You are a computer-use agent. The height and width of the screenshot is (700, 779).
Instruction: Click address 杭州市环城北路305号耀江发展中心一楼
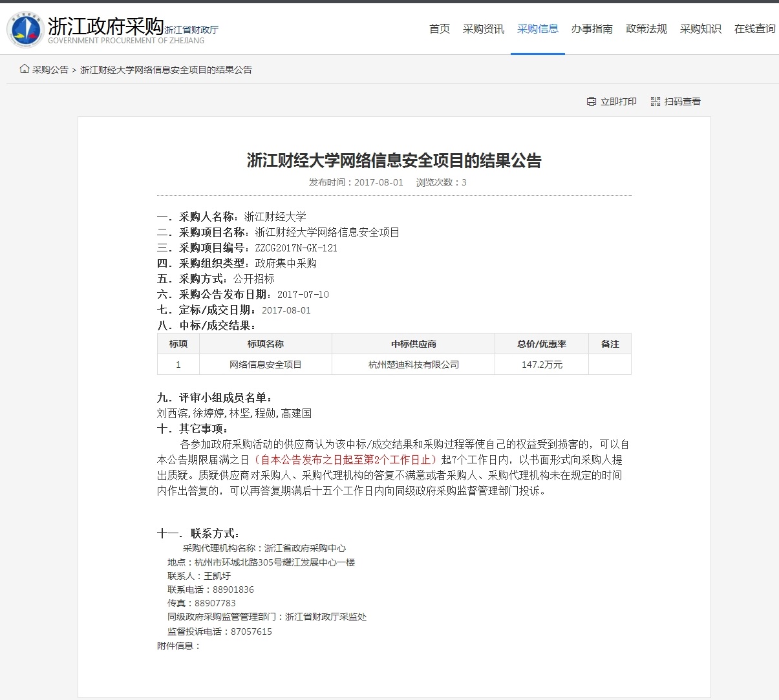point(275,562)
